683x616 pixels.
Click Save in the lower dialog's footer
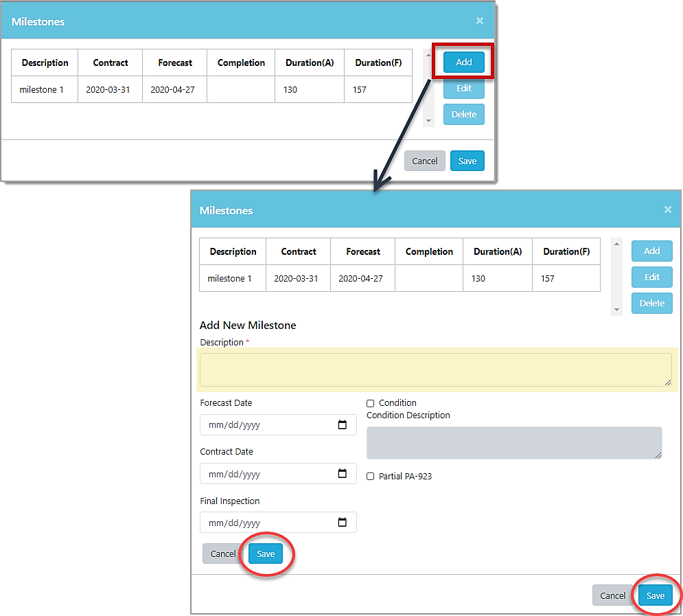coord(655,595)
